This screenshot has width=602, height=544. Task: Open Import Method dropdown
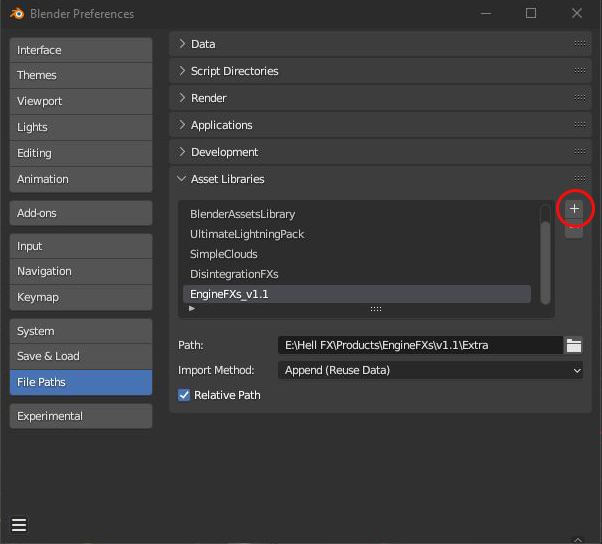click(430, 370)
